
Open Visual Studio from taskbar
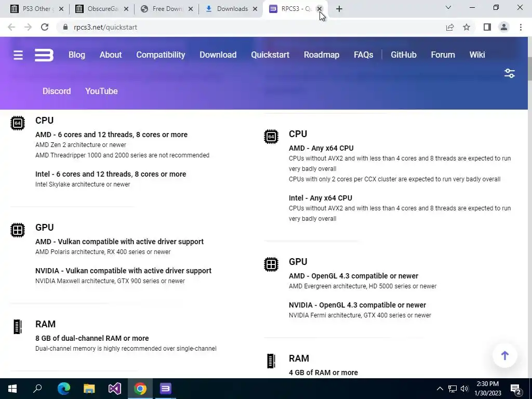pos(115,389)
